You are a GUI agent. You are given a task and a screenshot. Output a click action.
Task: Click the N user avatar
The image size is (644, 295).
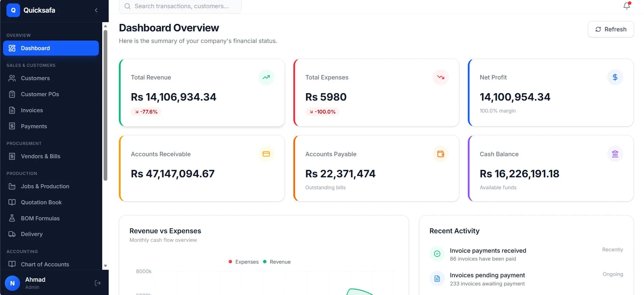(x=12, y=283)
